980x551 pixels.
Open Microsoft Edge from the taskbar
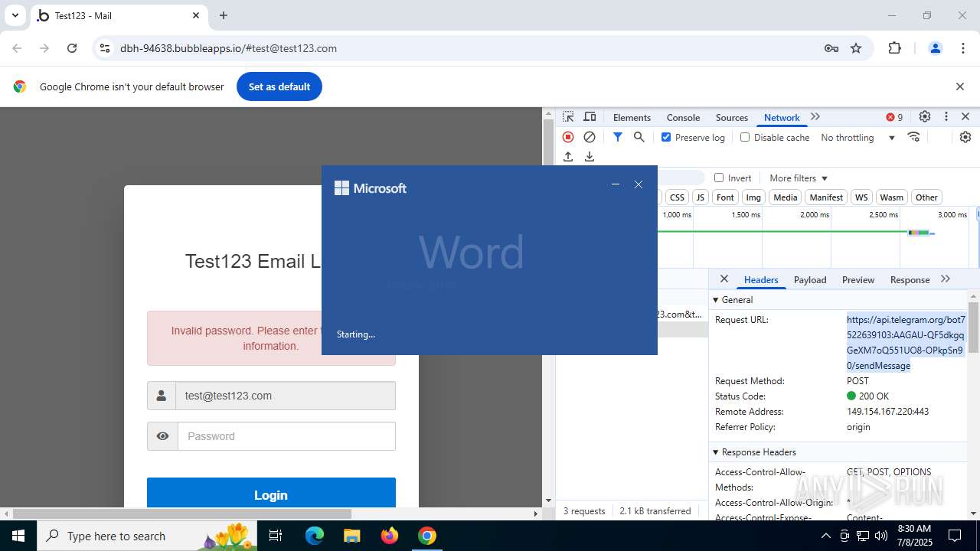pyautogui.click(x=315, y=536)
